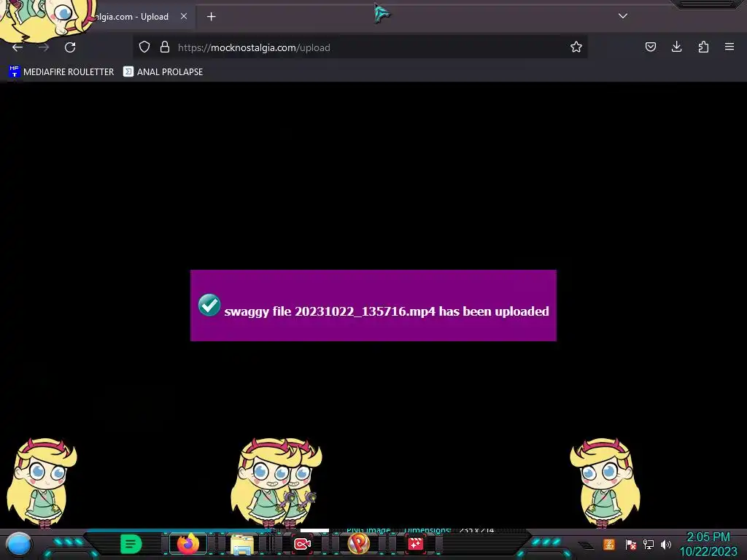The image size is (747, 560).
Task: Close the mocknostalgia.com Upload tab
Action: click(183, 16)
